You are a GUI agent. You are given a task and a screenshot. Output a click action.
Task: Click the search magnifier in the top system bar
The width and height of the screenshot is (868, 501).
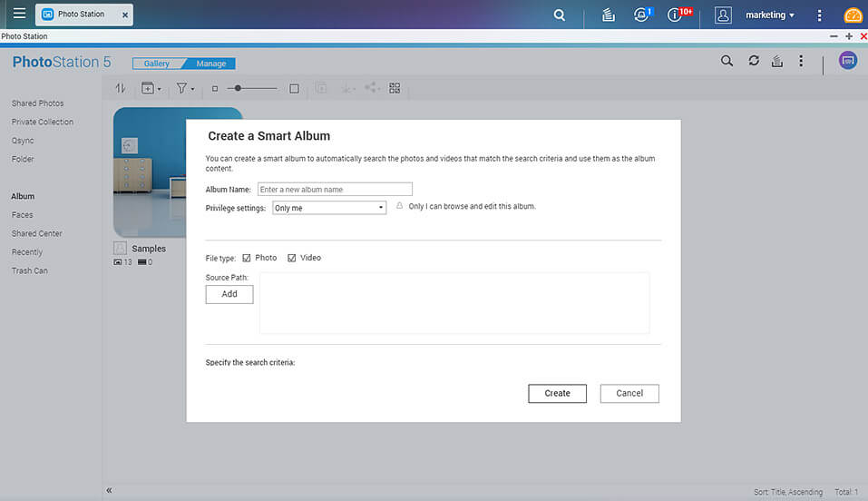click(x=559, y=15)
